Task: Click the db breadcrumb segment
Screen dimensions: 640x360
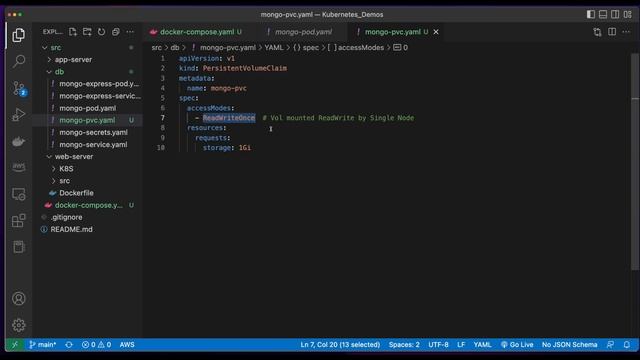Action: (175, 48)
